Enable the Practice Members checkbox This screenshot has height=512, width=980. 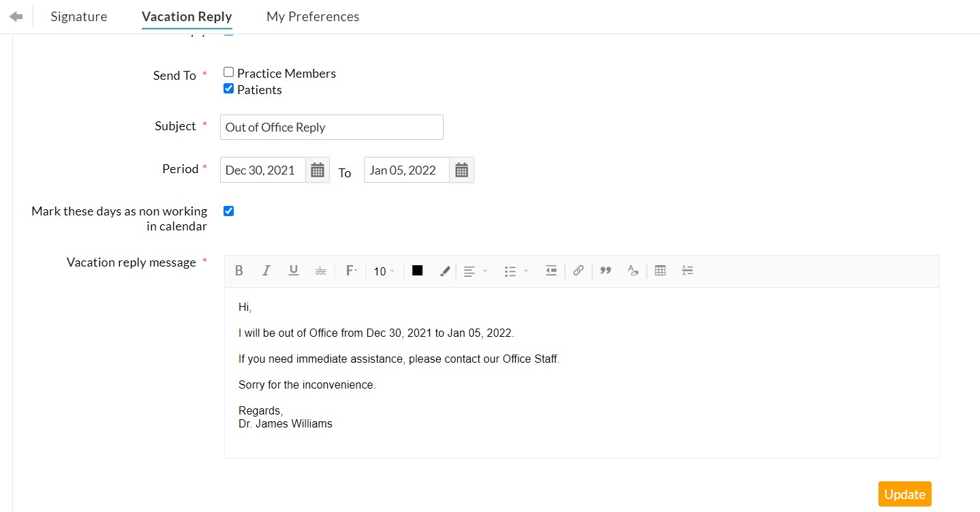tap(228, 72)
